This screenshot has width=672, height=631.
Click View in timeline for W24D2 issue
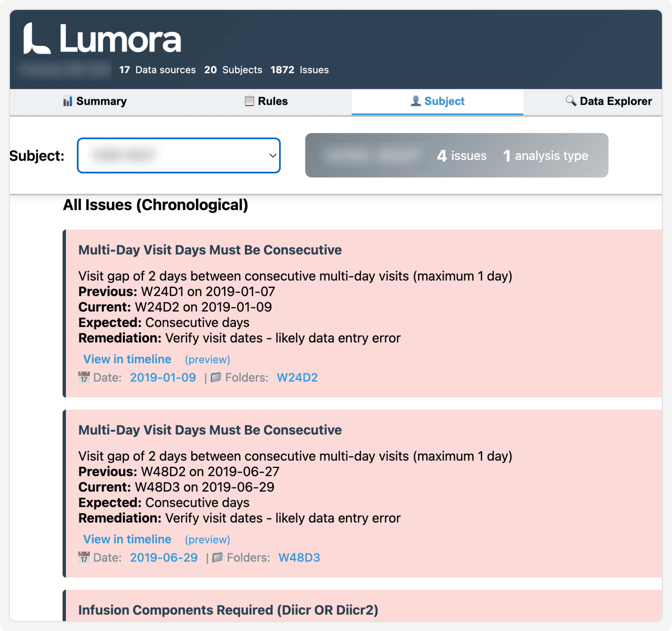[x=127, y=359]
